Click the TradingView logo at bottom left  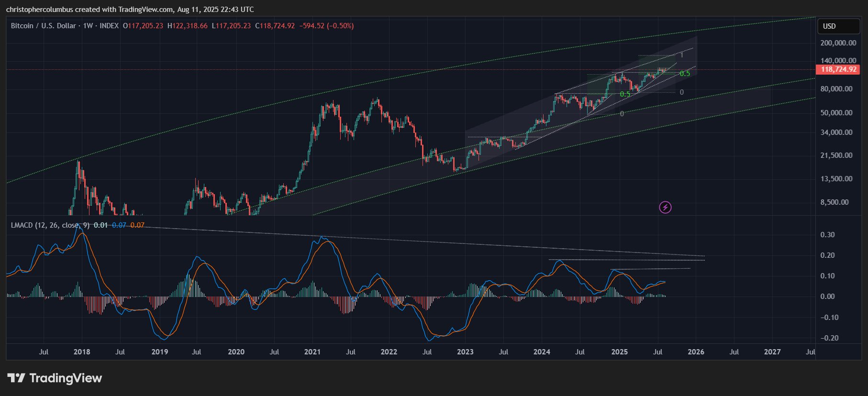[x=55, y=378]
